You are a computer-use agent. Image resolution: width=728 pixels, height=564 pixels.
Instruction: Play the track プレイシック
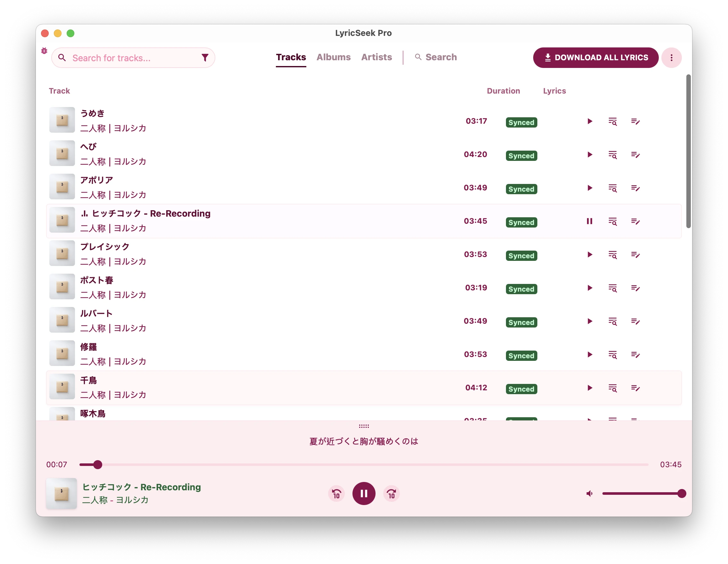pos(590,255)
